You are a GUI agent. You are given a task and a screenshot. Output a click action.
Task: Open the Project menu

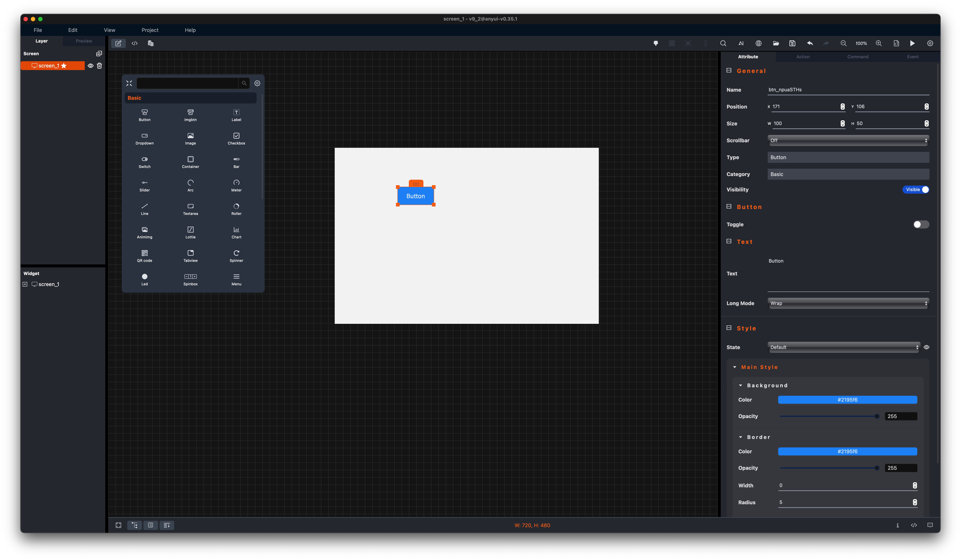pos(150,30)
